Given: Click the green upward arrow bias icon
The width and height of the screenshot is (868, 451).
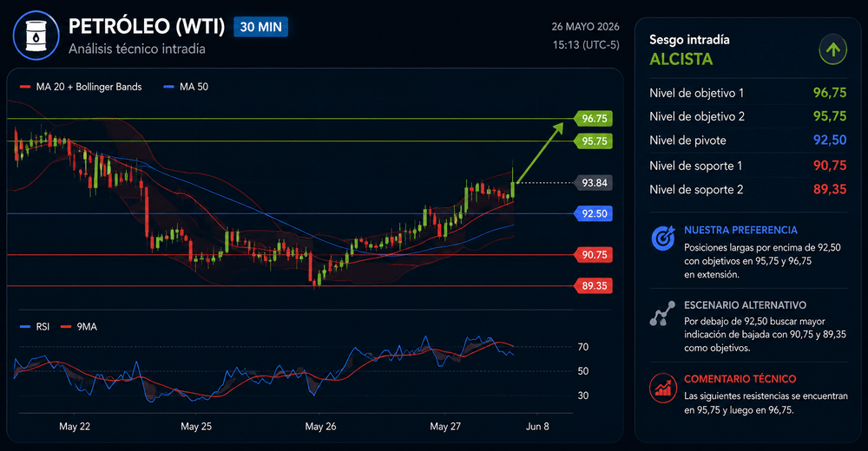Looking at the screenshot, I should [x=832, y=49].
